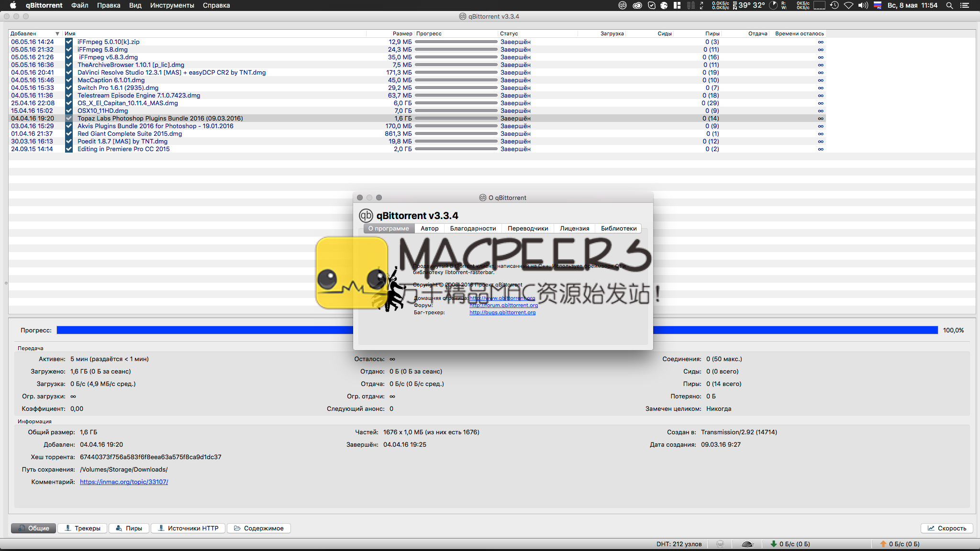Open the Вид menu
This screenshot has width=980, height=551.
point(135,5)
